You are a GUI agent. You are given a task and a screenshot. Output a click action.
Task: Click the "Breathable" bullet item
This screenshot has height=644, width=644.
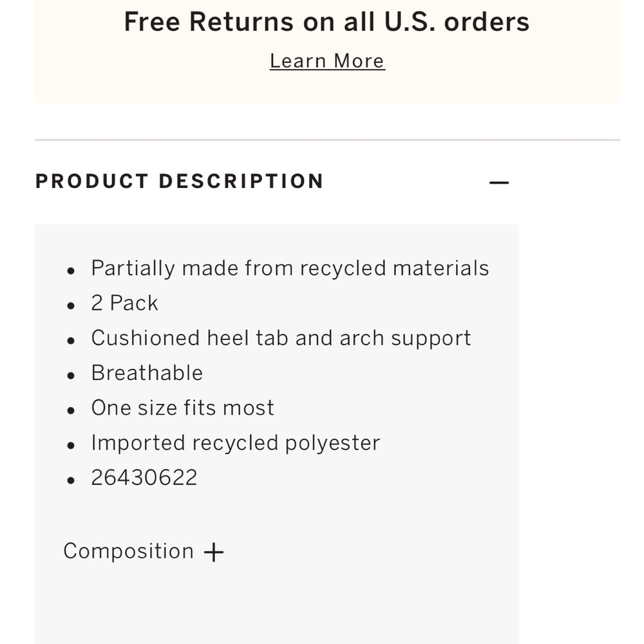tap(147, 373)
